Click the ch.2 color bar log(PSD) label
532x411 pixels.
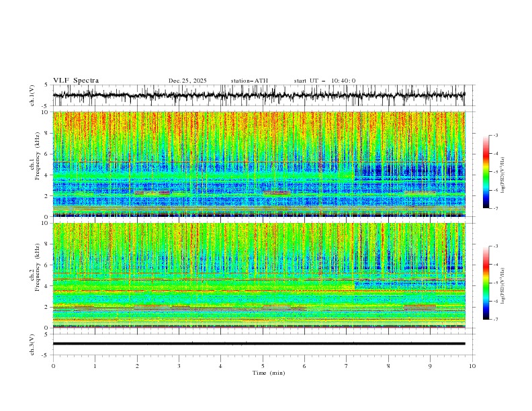point(502,286)
